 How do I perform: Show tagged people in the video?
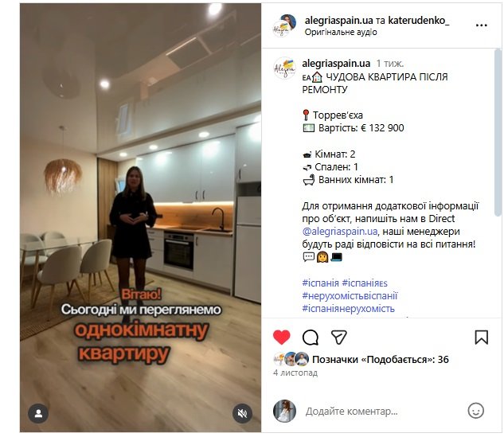point(38,413)
